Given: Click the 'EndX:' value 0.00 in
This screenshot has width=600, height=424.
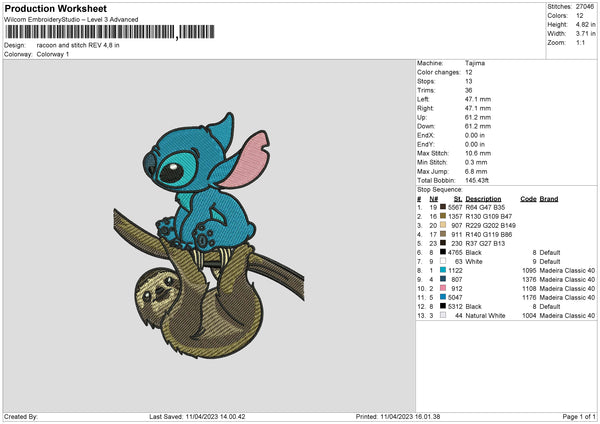Looking at the screenshot, I should [x=475, y=135].
